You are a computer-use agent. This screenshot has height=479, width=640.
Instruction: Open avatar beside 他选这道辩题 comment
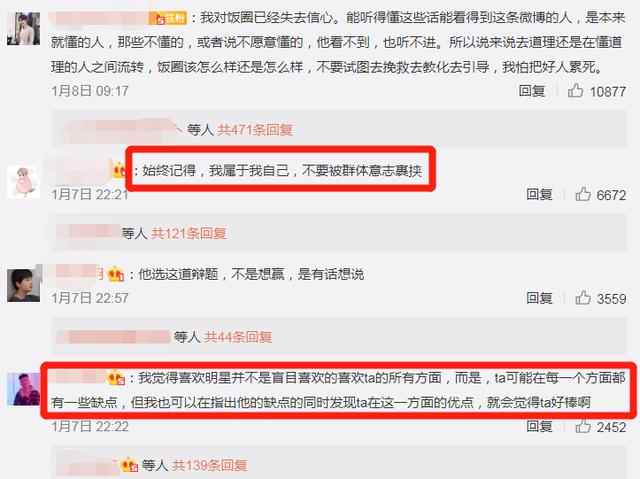(x=24, y=285)
